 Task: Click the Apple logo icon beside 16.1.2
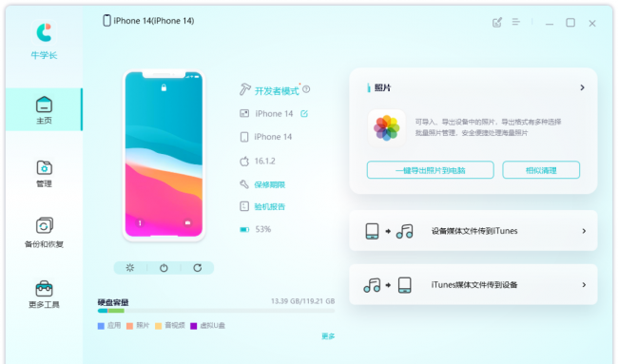click(x=244, y=162)
